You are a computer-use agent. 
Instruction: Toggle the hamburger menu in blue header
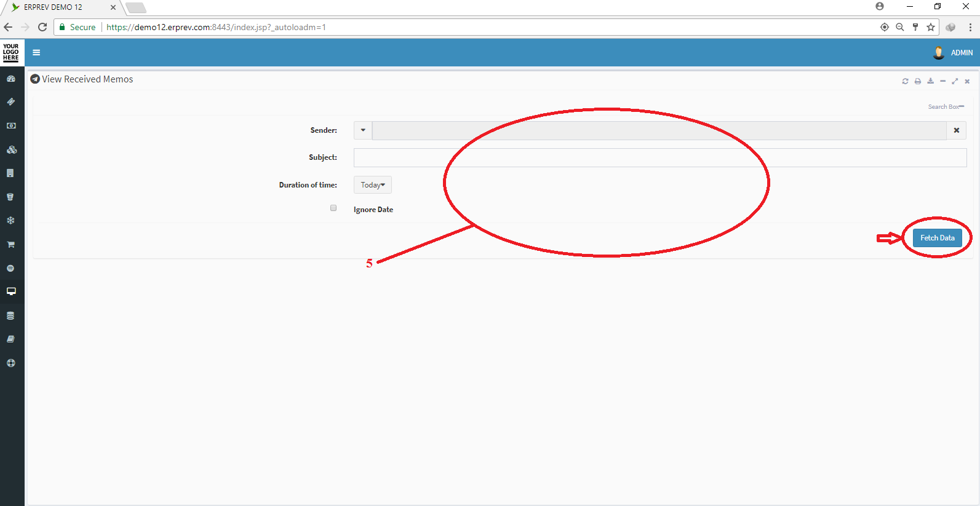click(x=36, y=52)
